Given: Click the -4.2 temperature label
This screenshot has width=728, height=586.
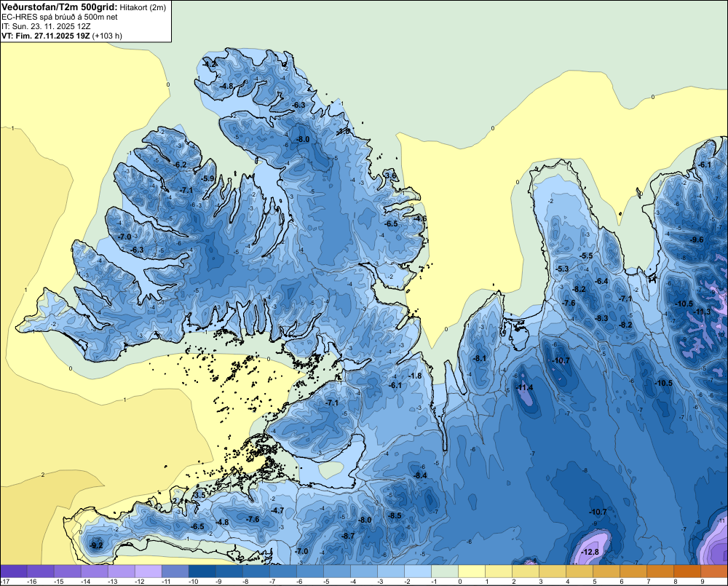Looking at the screenshot, I should [x=210, y=64].
